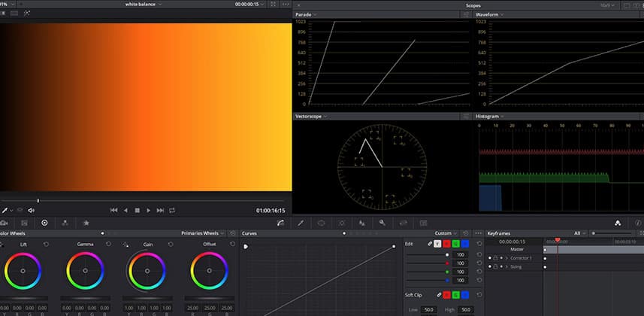This screenshot has width=644, height=316.
Task: Toggle Soft Clip green channel
Action: [x=456, y=295]
